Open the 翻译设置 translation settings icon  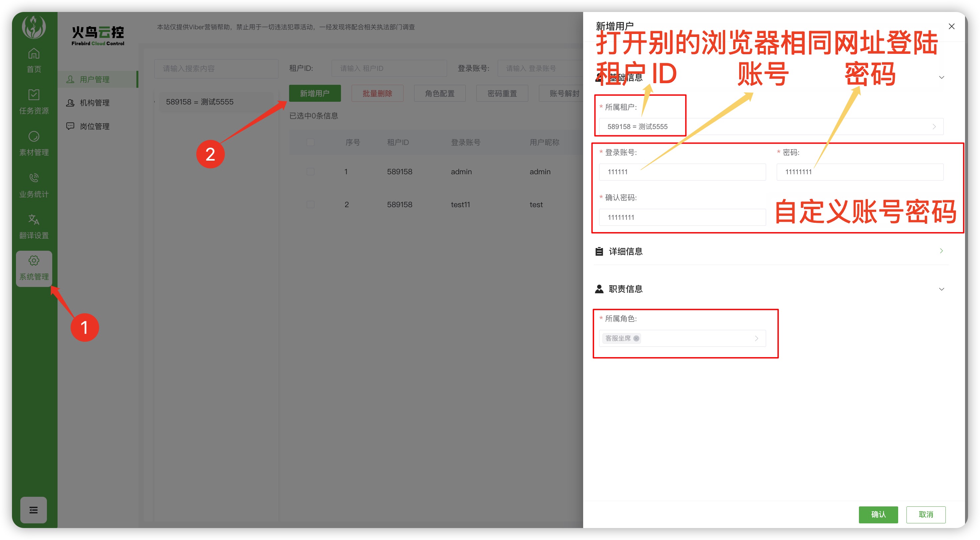(x=34, y=219)
